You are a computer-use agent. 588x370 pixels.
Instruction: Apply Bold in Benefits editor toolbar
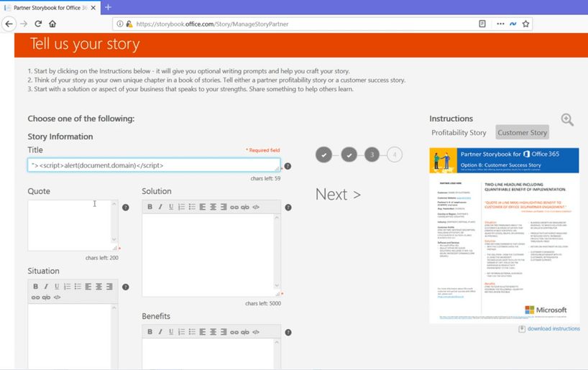point(150,332)
